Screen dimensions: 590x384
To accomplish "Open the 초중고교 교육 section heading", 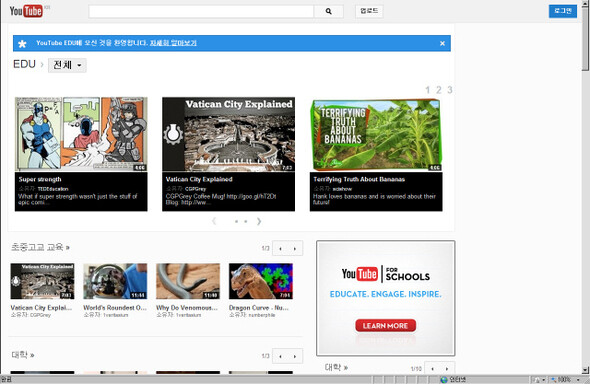I will coord(40,247).
